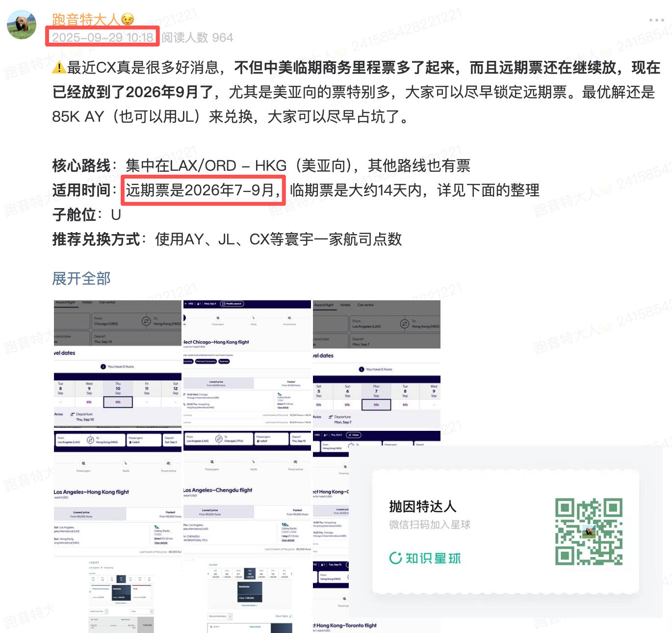Viewport: 672px width, 633px height.
Task: Click the post timestamp 2025-09-29 10:18
Action: 103,37
